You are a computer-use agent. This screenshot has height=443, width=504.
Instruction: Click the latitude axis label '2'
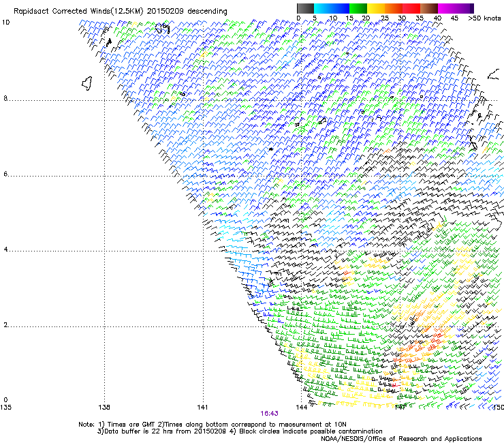pos(5,325)
